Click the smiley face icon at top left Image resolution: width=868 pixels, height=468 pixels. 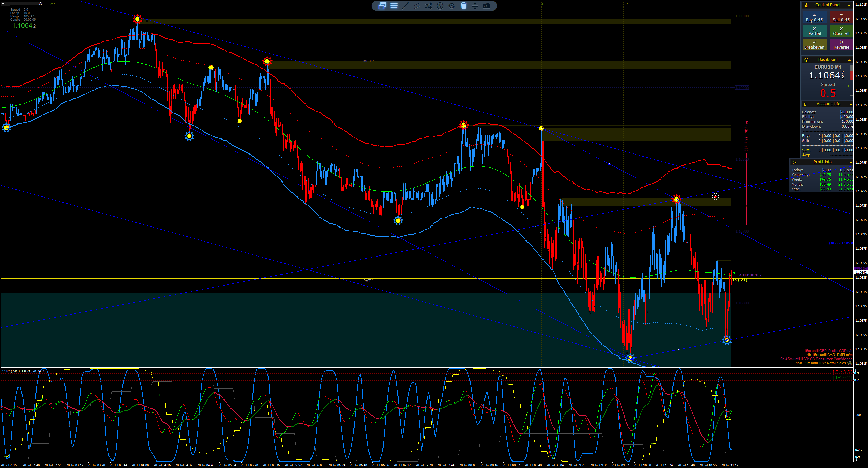(41, 4)
